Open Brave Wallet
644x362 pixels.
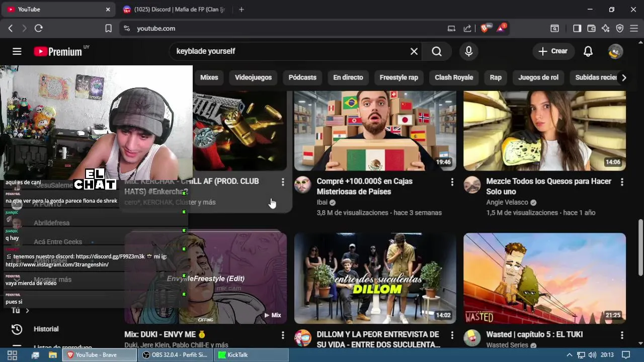591,29
